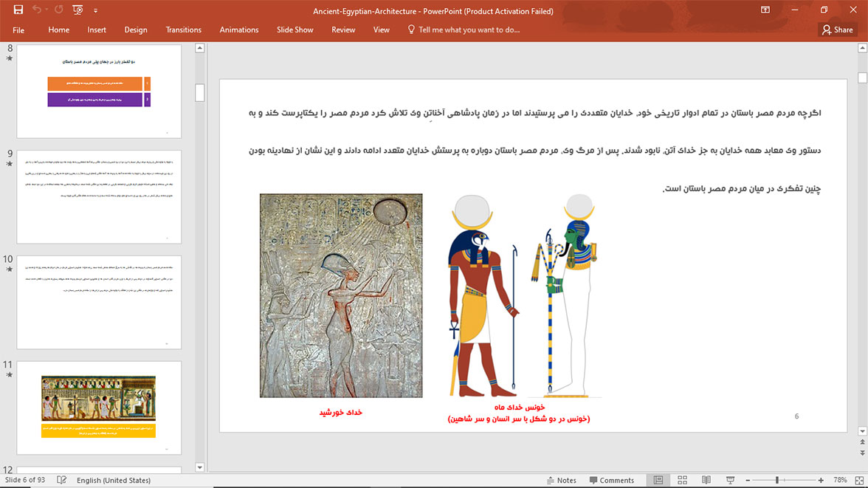Switch to Slide Sorter view
Screen dimensions: 868x488
coord(682,480)
